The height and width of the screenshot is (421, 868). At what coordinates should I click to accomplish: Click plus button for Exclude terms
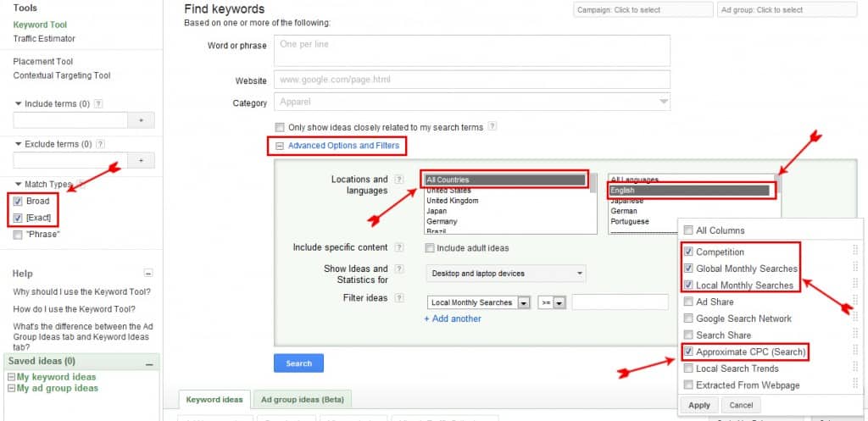pyautogui.click(x=142, y=160)
